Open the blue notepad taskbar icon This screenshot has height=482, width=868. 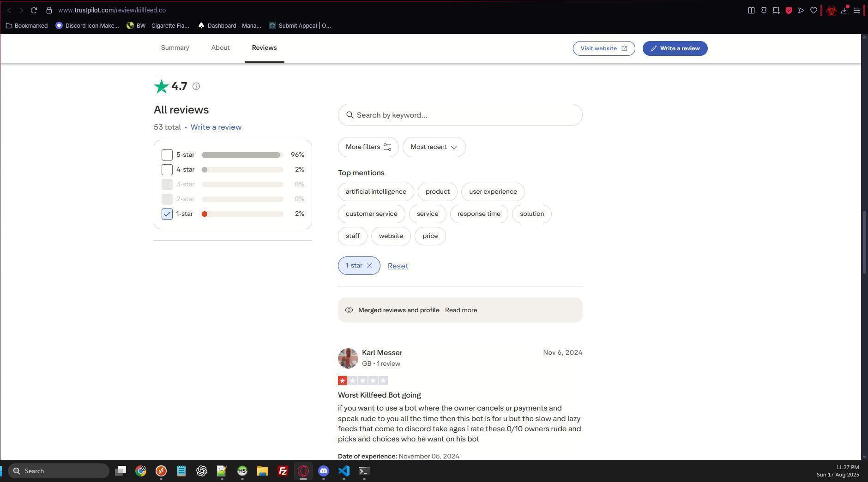tap(181, 471)
